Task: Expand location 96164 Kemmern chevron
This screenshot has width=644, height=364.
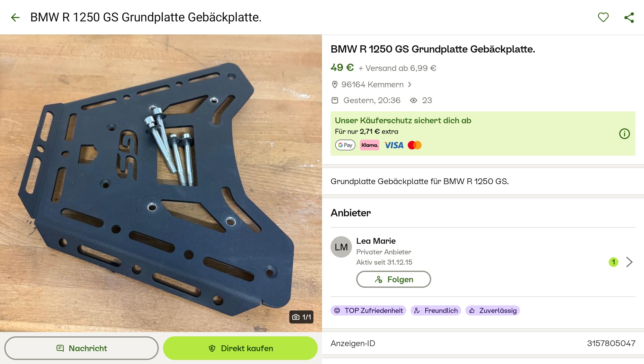Action: 410,85
